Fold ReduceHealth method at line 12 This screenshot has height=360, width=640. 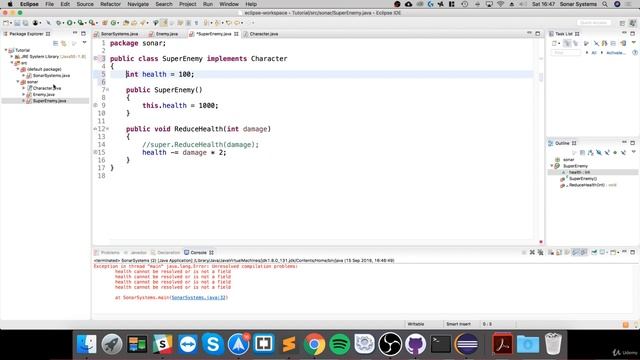click(x=107, y=129)
